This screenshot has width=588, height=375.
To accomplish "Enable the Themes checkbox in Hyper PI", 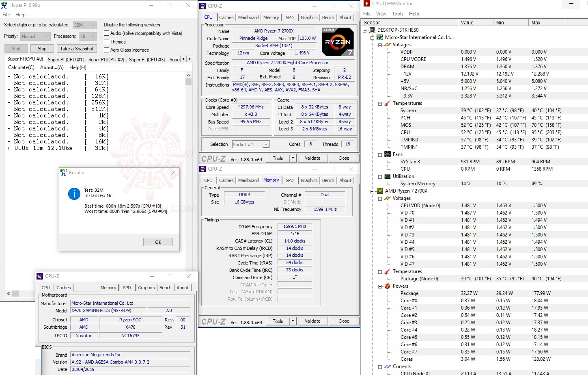I will click(x=106, y=41).
